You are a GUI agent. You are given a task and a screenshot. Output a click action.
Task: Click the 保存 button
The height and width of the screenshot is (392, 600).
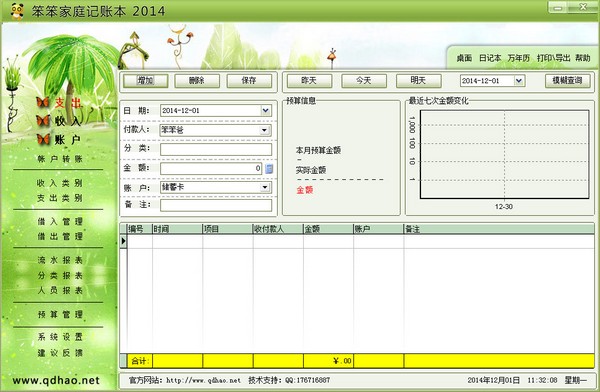point(249,81)
